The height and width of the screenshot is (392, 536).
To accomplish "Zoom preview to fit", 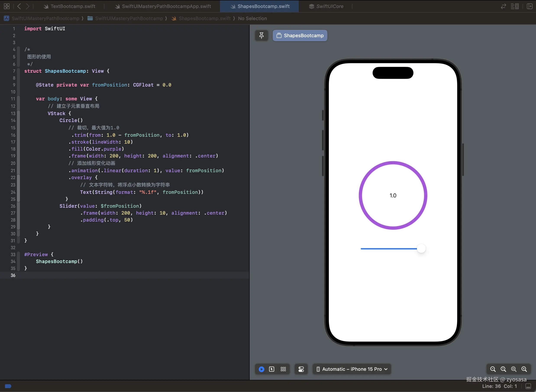I will 514,369.
